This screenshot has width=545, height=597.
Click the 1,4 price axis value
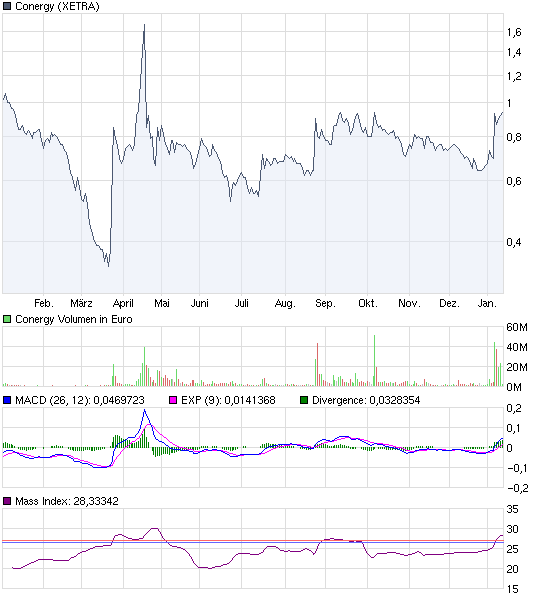point(514,53)
